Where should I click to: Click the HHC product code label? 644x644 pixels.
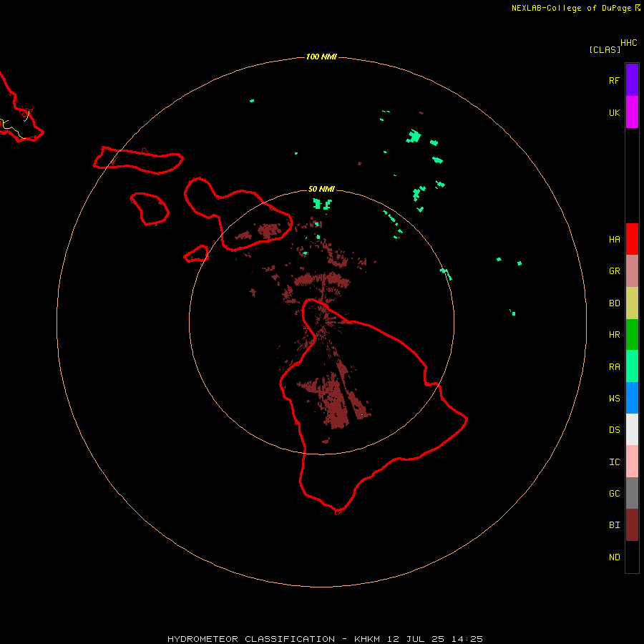pyautogui.click(x=628, y=43)
